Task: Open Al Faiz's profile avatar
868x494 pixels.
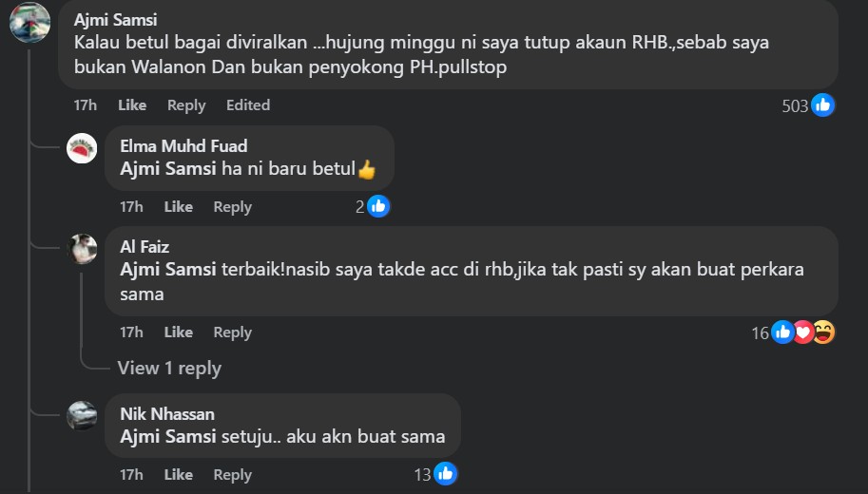Action: (x=82, y=249)
